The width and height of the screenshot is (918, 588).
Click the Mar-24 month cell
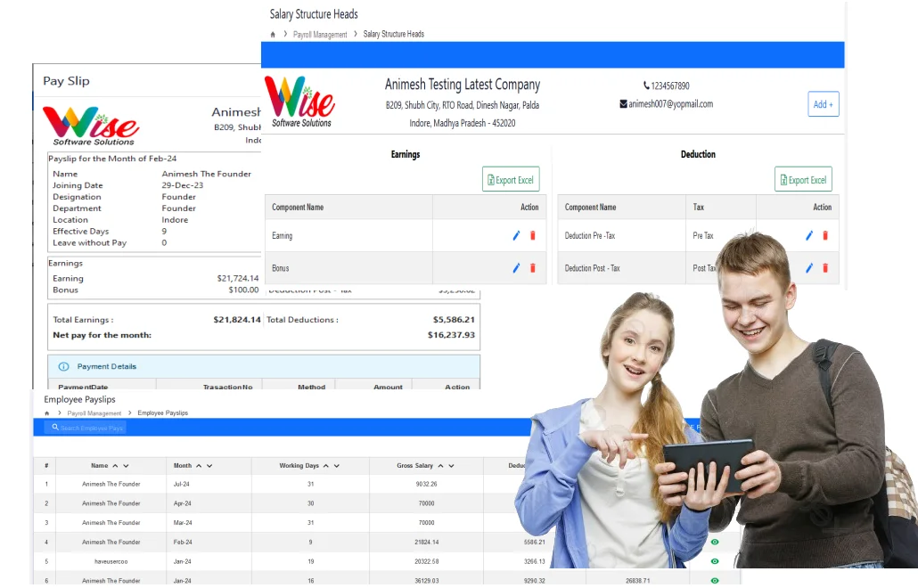point(183,523)
